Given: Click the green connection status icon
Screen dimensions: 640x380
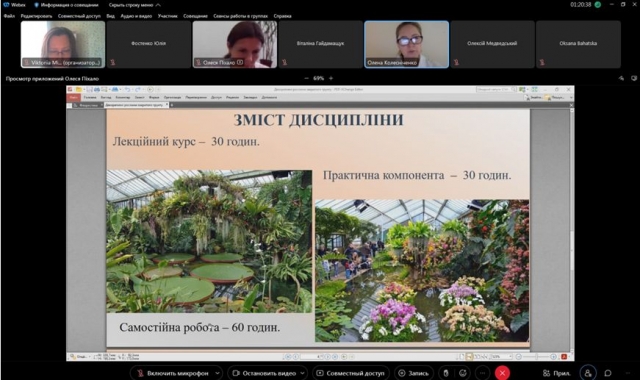Looking at the screenshot, I should coord(598,4).
